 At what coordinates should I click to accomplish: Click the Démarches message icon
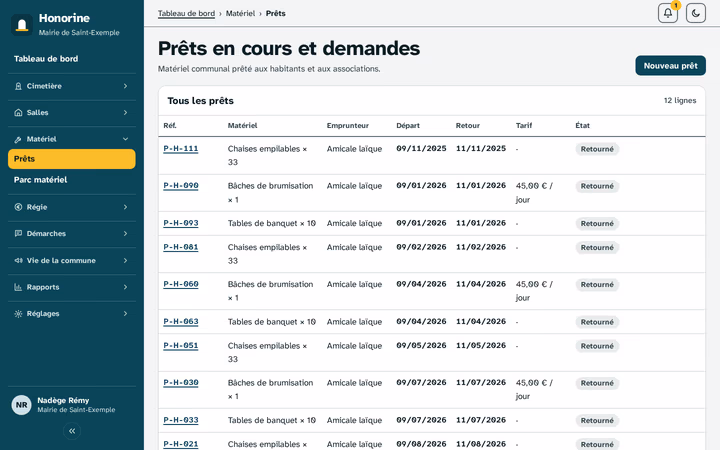click(18, 234)
